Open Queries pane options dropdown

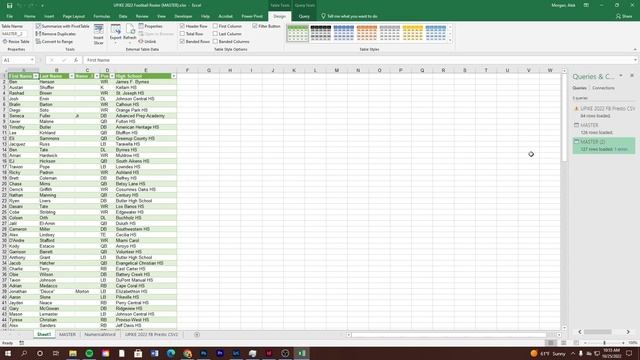pyautogui.click(x=621, y=76)
